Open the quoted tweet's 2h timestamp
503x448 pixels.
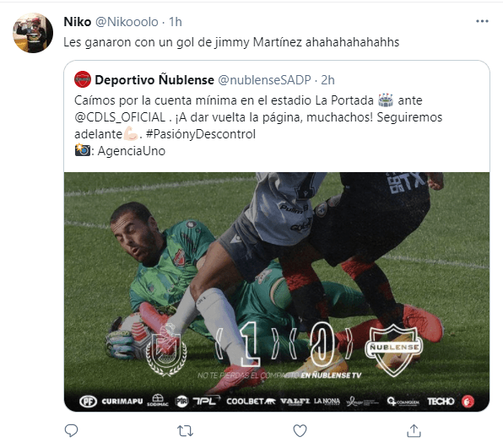point(327,80)
